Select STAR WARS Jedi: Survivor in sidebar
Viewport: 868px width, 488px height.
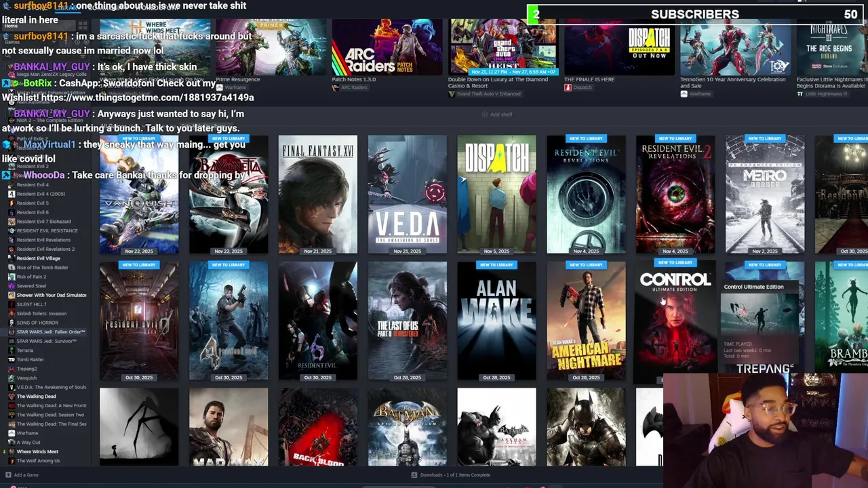coord(46,341)
